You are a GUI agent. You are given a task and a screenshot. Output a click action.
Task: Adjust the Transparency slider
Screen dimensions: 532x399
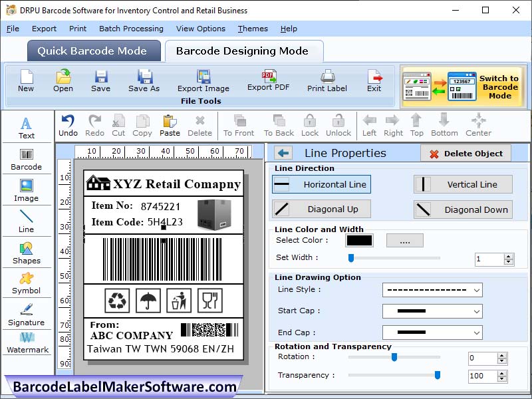click(438, 375)
